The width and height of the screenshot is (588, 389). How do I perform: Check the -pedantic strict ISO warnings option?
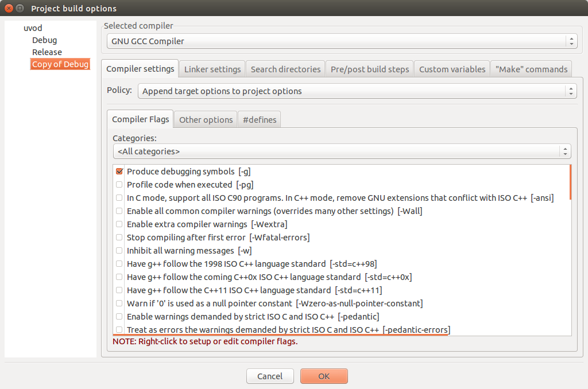click(x=119, y=316)
